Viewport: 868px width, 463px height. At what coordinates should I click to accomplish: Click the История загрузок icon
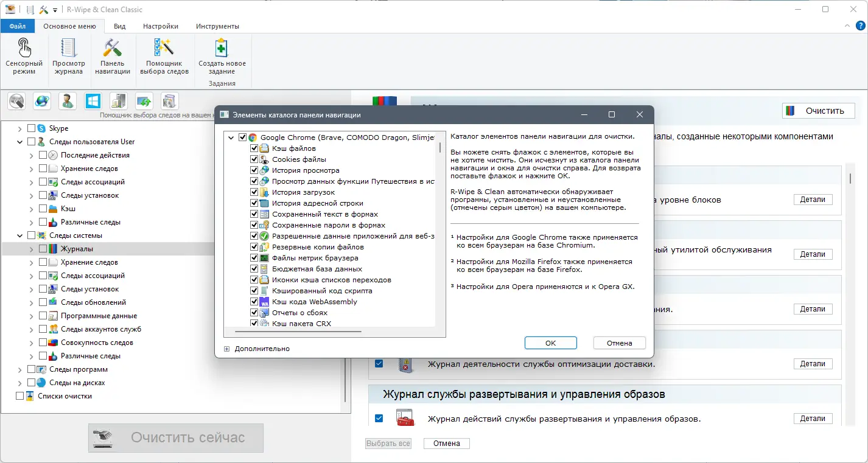click(x=265, y=192)
